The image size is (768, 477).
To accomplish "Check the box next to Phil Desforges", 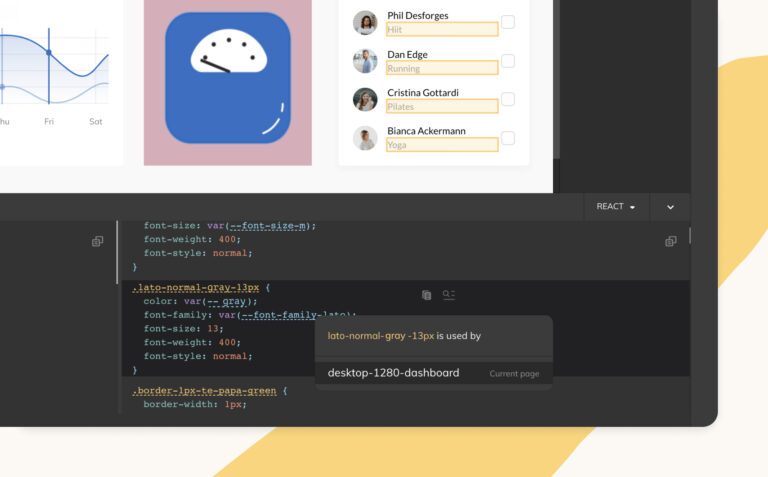I will pos(508,22).
